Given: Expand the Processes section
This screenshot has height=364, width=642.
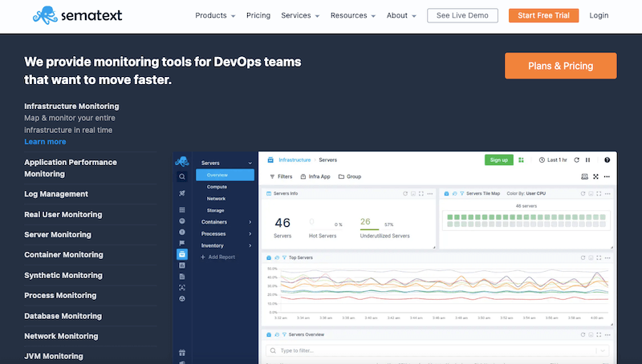Looking at the screenshot, I should (250, 234).
